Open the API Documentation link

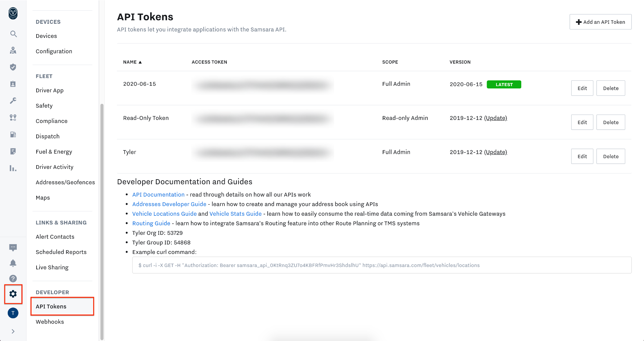pyautogui.click(x=158, y=195)
